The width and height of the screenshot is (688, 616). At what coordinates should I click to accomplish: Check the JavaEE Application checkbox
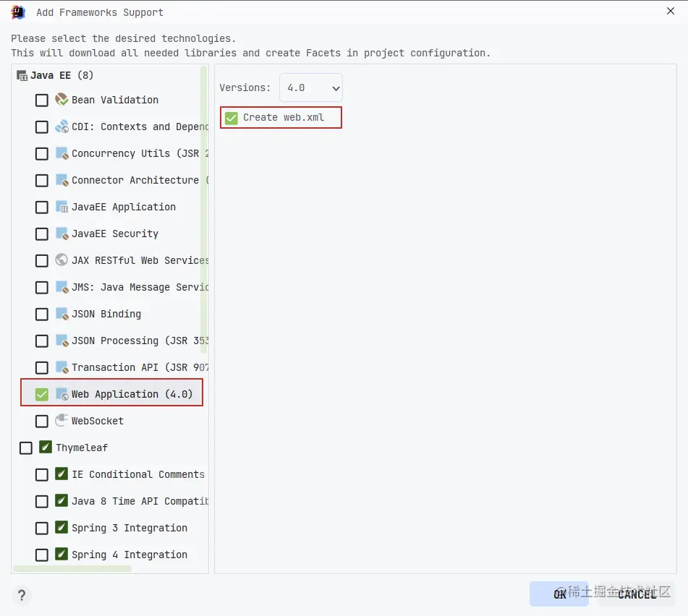click(x=42, y=208)
